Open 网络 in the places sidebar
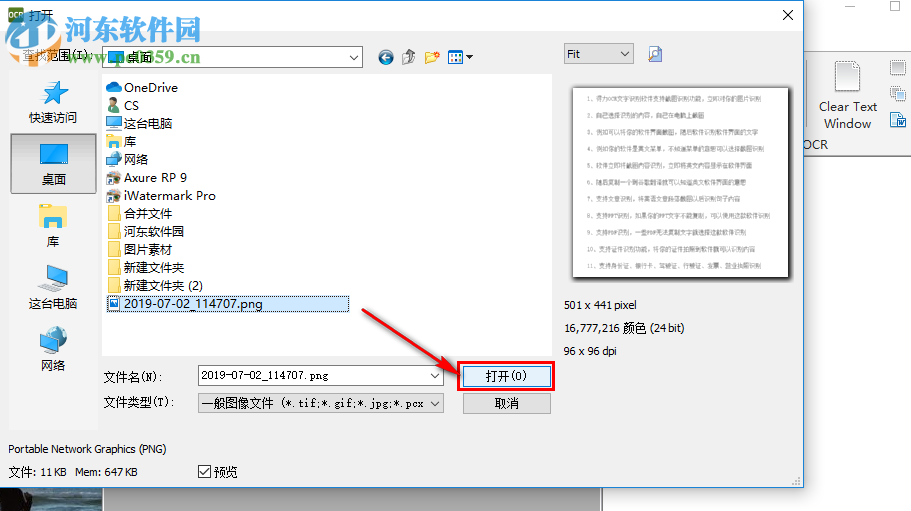 pyautogui.click(x=53, y=349)
